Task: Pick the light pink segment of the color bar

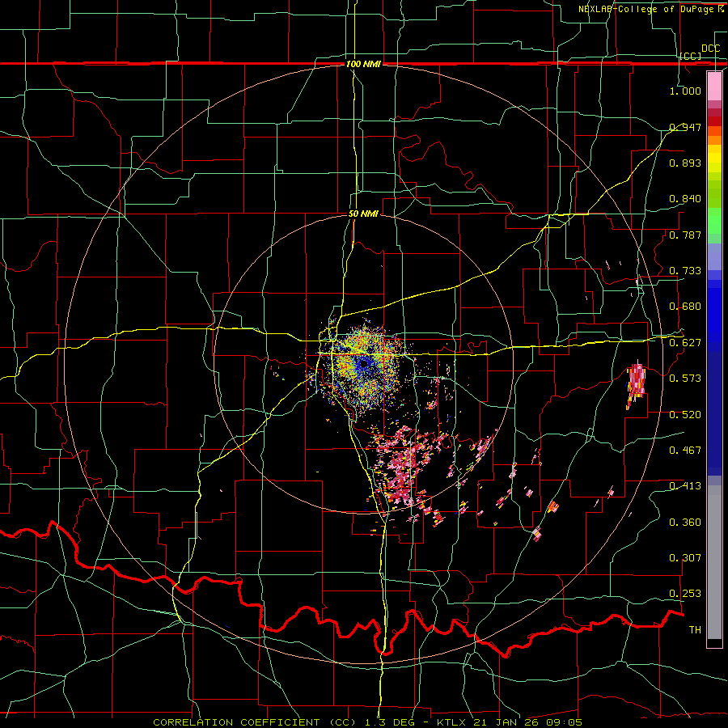Action: pyautogui.click(x=714, y=87)
